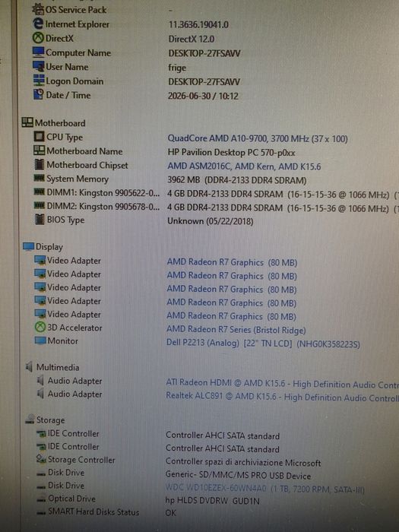The image size is (399, 532).
Task: Click the Optical Drive icon
Action: click(41, 499)
